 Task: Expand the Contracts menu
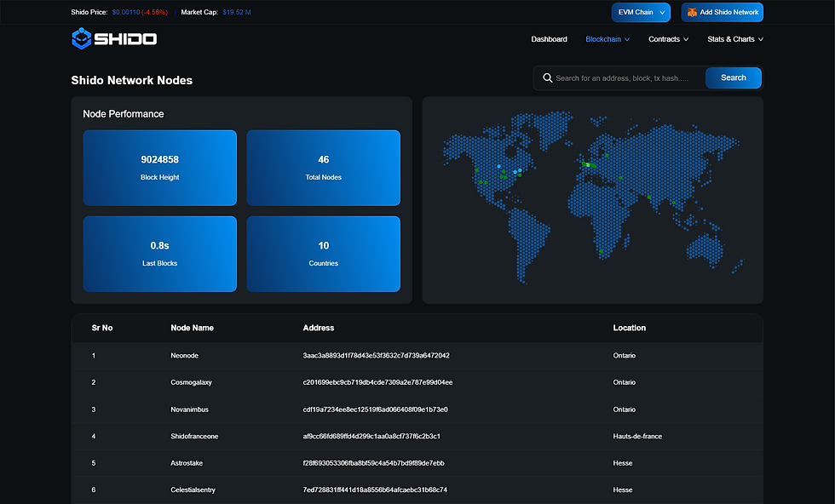click(668, 39)
